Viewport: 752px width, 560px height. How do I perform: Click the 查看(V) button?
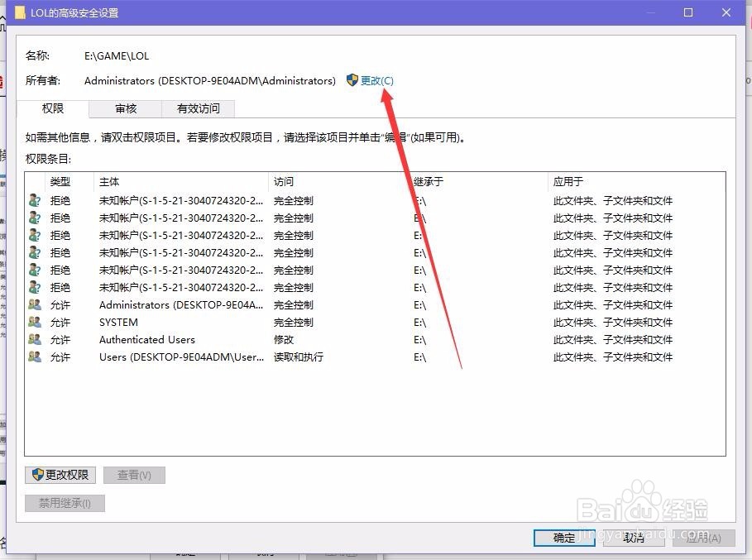134,475
